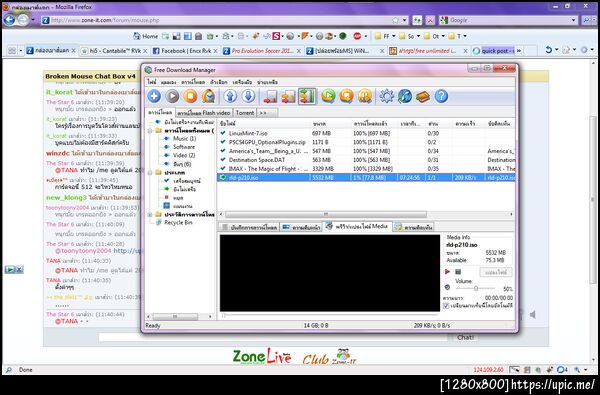Switch to the Flash video downloads tab
The height and width of the screenshot is (395, 600).
click(x=204, y=113)
